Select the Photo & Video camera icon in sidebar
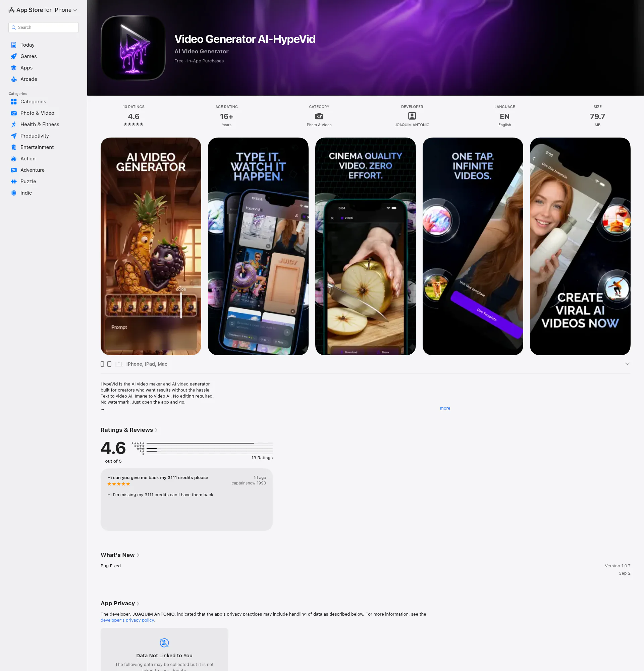The height and width of the screenshot is (671, 644). pyautogui.click(x=14, y=113)
